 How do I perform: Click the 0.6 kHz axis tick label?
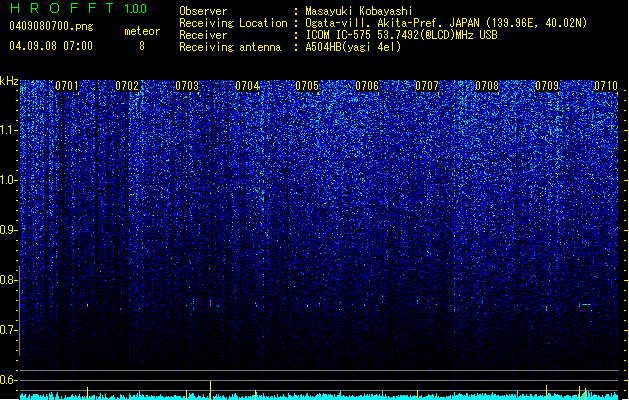tap(8, 380)
